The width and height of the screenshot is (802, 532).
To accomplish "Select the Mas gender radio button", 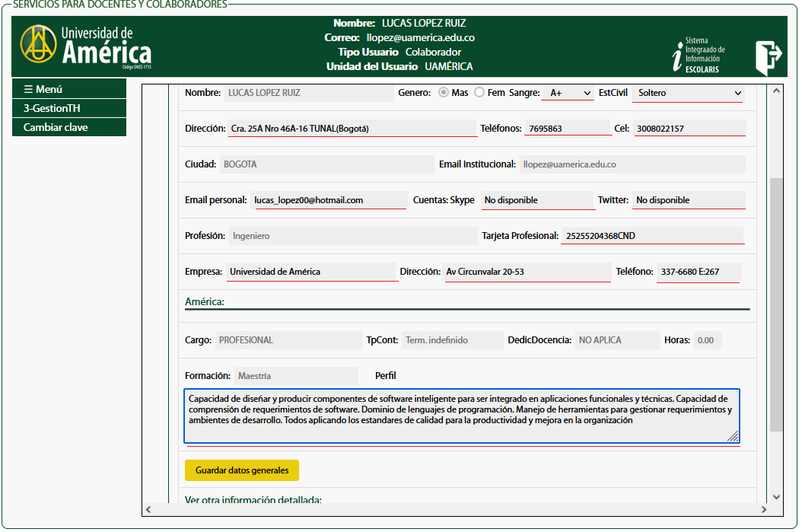I will (444, 93).
